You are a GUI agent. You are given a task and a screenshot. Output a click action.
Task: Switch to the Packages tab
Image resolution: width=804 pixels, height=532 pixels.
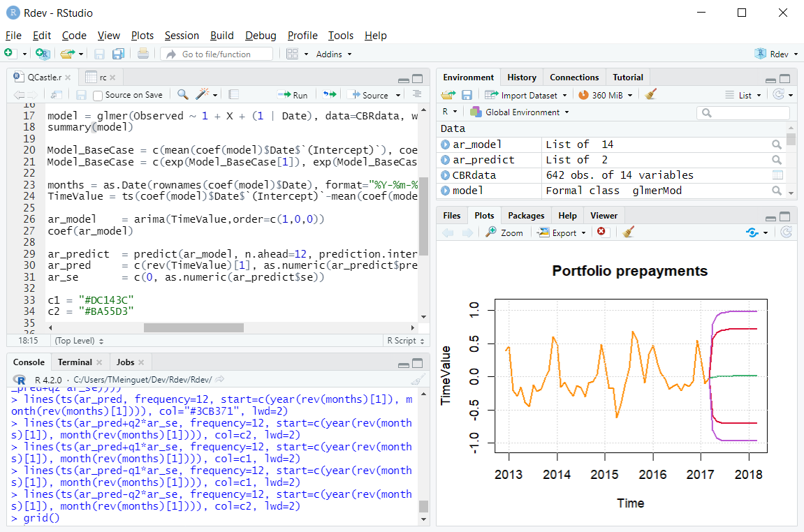[x=526, y=216]
